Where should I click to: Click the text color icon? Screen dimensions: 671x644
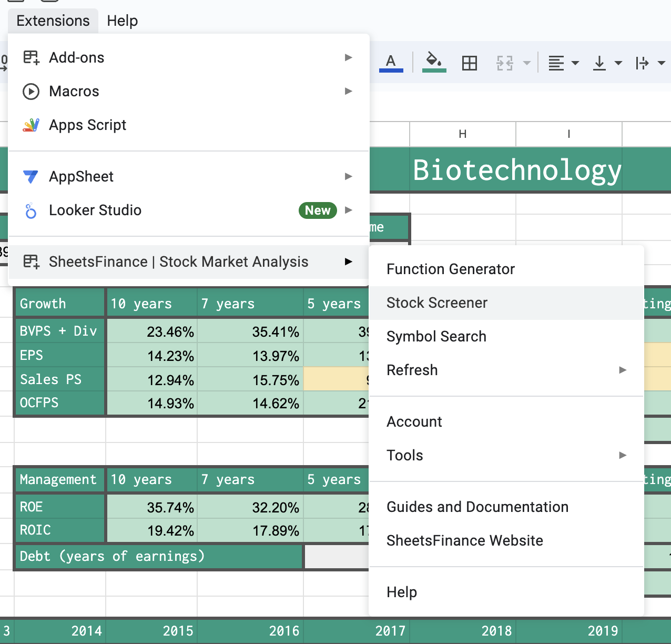(x=391, y=63)
